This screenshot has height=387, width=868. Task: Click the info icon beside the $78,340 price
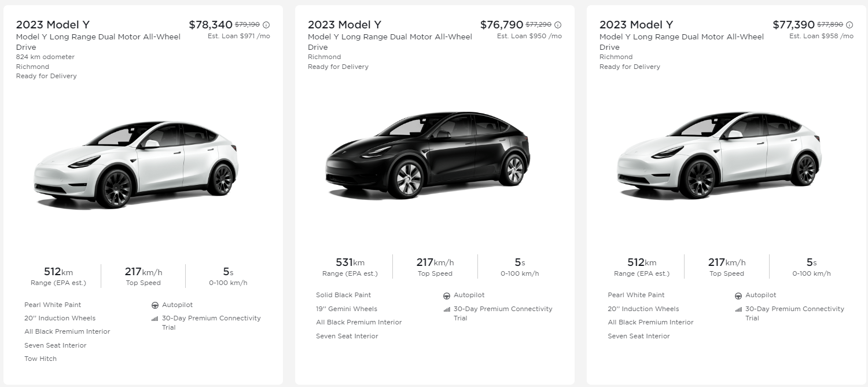[x=266, y=24]
